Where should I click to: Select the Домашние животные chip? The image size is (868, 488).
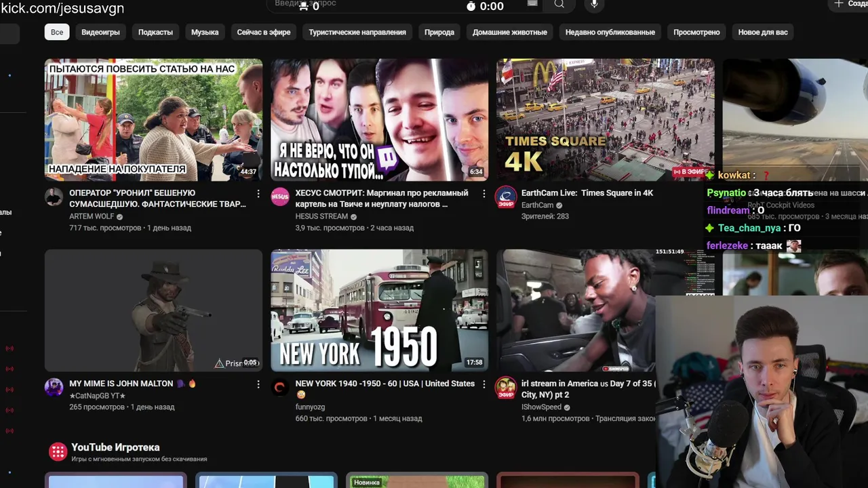pyautogui.click(x=510, y=32)
